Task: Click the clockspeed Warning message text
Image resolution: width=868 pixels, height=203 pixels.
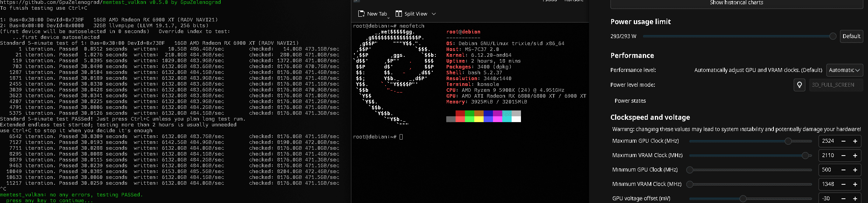Action: (736, 129)
